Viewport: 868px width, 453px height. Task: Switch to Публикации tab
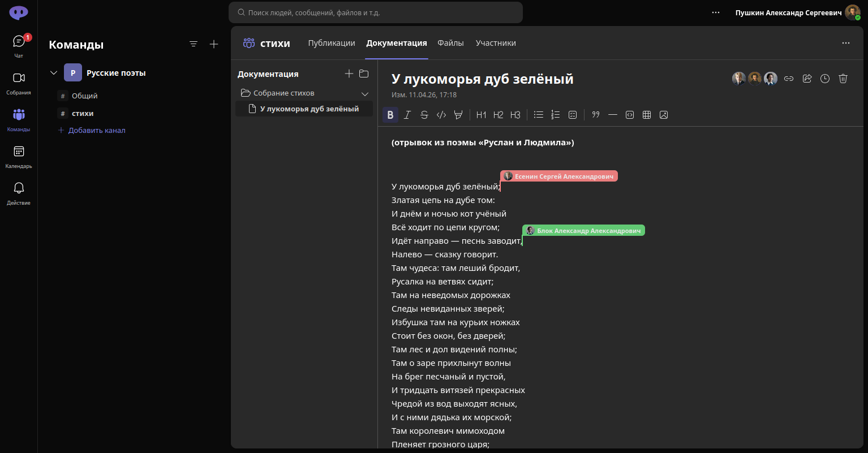tap(332, 43)
